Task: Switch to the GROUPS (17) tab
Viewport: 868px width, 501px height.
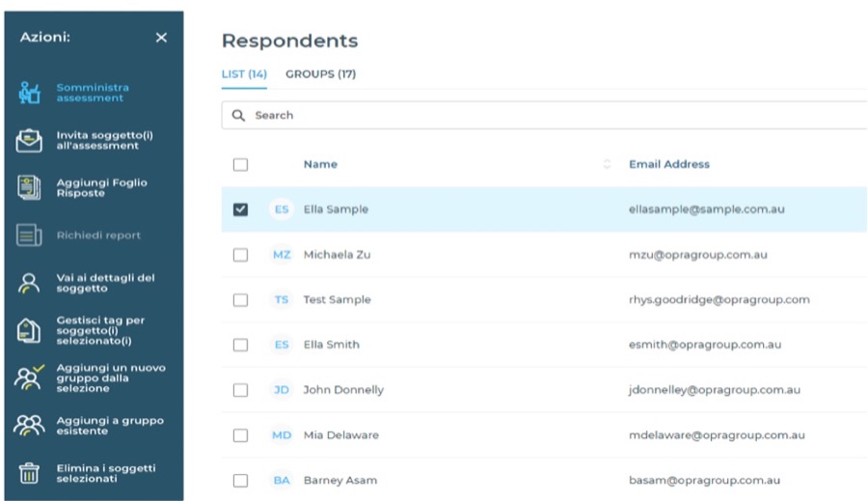Action: pos(320,74)
